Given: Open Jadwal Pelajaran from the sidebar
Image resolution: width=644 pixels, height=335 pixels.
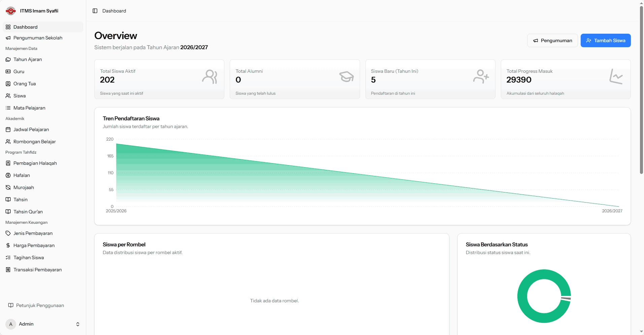Looking at the screenshot, I should click(x=43, y=129).
